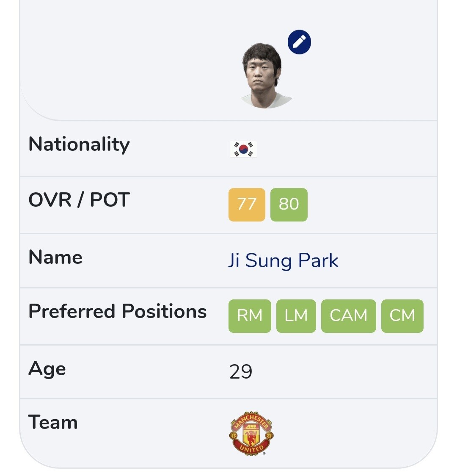Click the Age label

[x=47, y=369]
